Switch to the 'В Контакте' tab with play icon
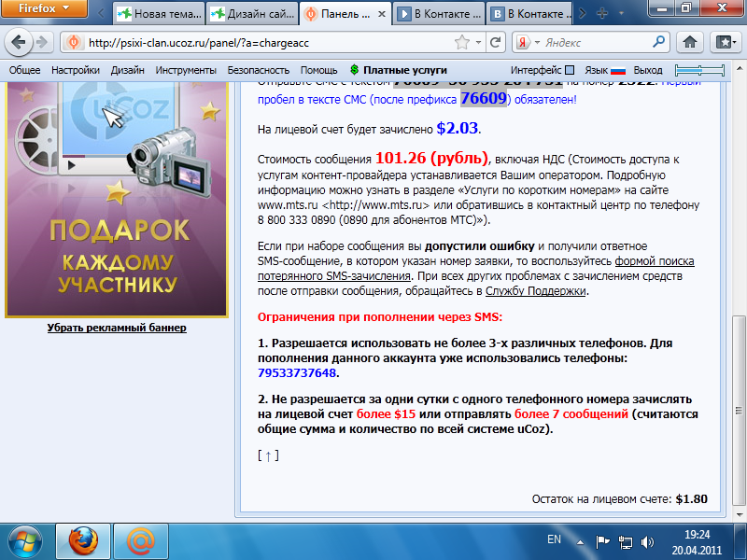The height and width of the screenshot is (560, 747). (x=439, y=13)
